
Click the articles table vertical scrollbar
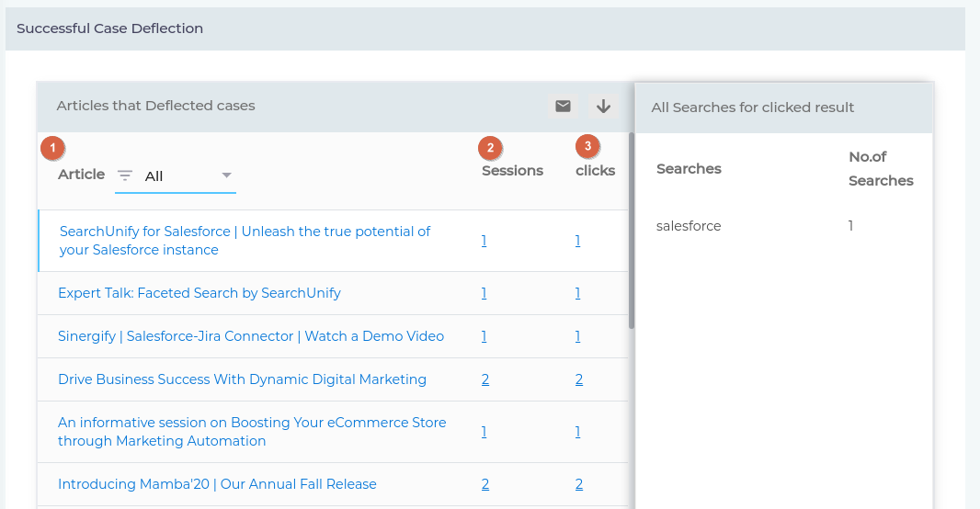pos(632,230)
